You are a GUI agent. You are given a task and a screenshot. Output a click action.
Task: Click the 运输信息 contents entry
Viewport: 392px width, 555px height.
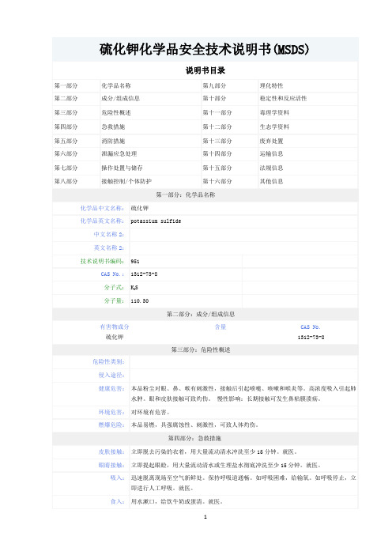point(271,153)
